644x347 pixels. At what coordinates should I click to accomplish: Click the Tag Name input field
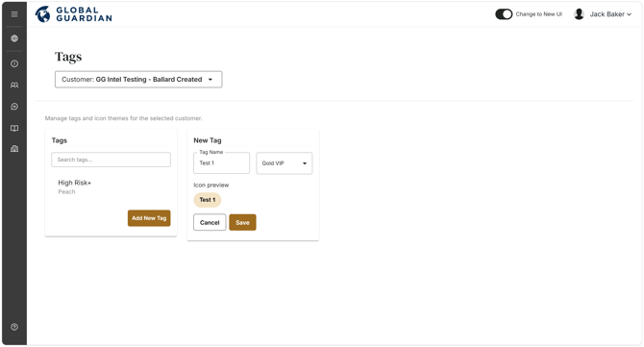tap(221, 163)
